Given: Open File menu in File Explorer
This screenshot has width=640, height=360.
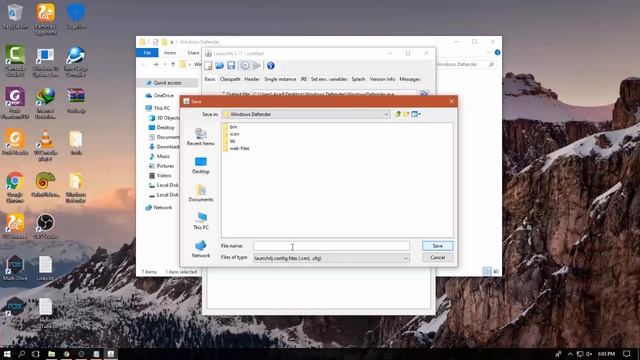Looking at the screenshot, I should tap(147, 53).
